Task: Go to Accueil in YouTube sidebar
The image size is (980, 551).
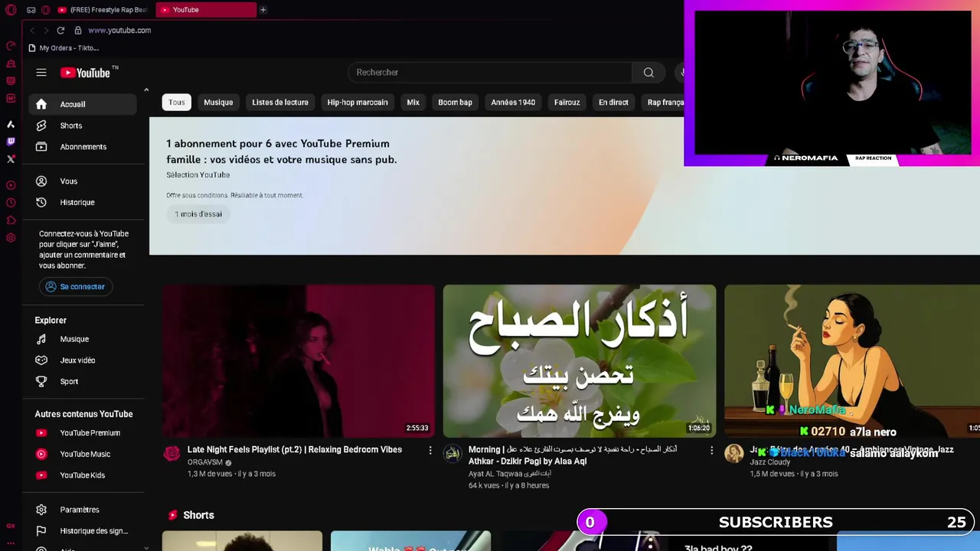Action: [x=83, y=105]
